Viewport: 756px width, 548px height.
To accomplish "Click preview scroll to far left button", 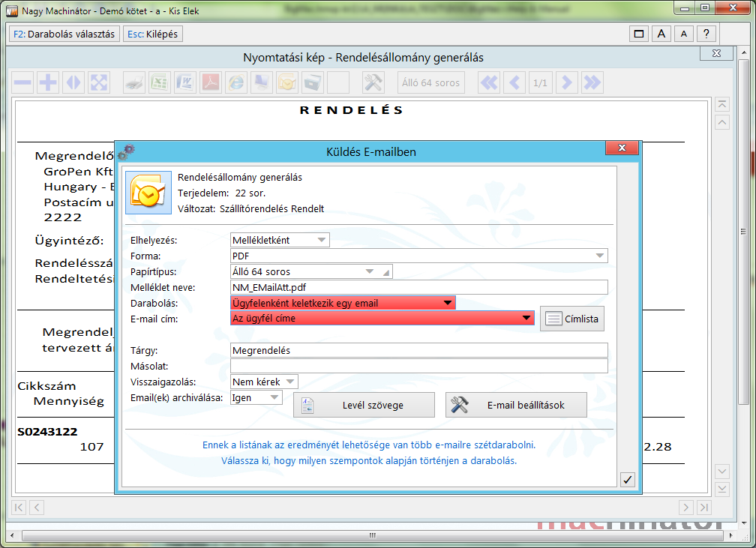I will coord(19,507).
